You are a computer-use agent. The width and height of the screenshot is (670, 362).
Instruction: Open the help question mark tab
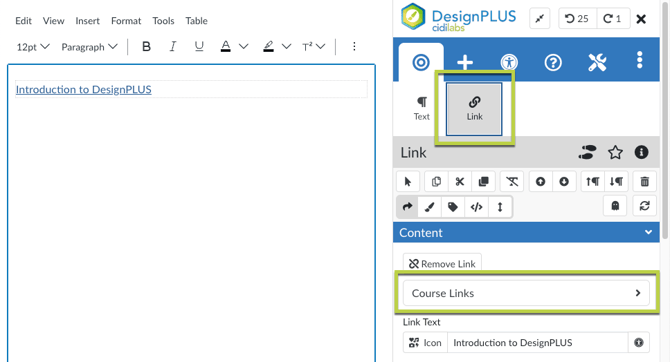point(553,62)
